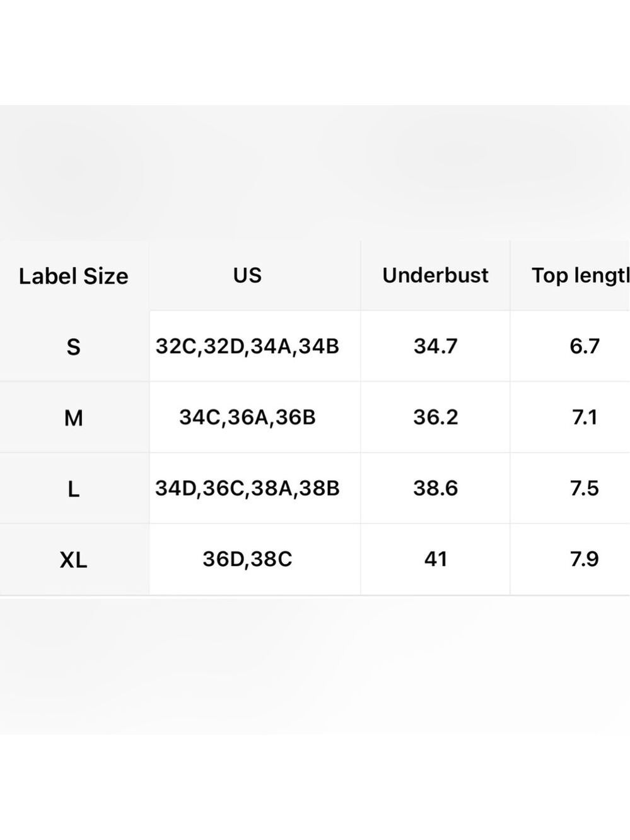Select the M label size cell
Image resolution: width=630 pixels, height=840 pixels.
(74, 418)
